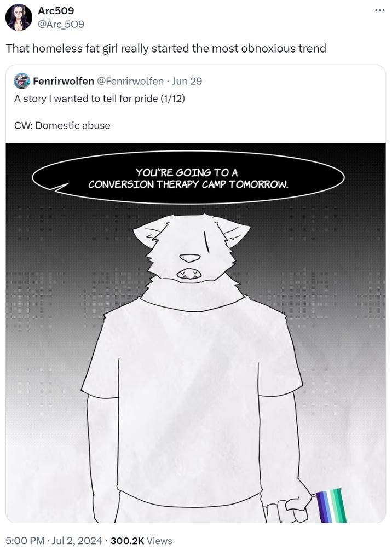Click the Jun 29 quoted post date
This screenshot has width=392, height=550.
click(187, 81)
